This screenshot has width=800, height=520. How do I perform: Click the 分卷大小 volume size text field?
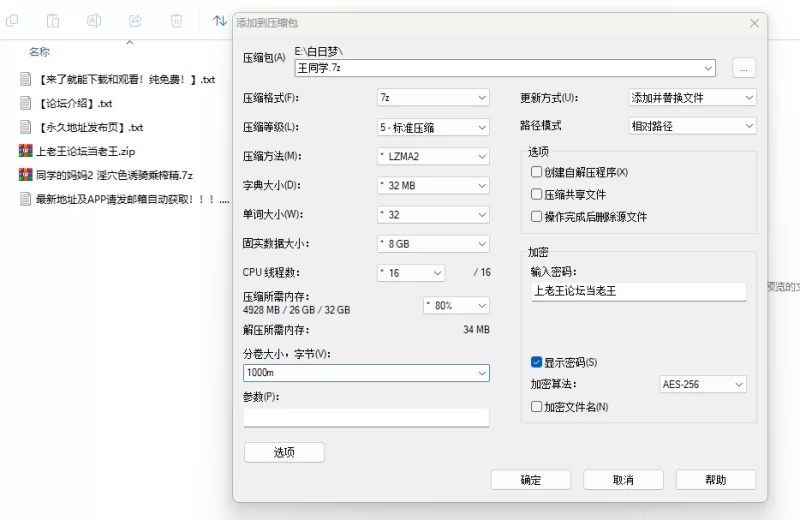(366, 373)
